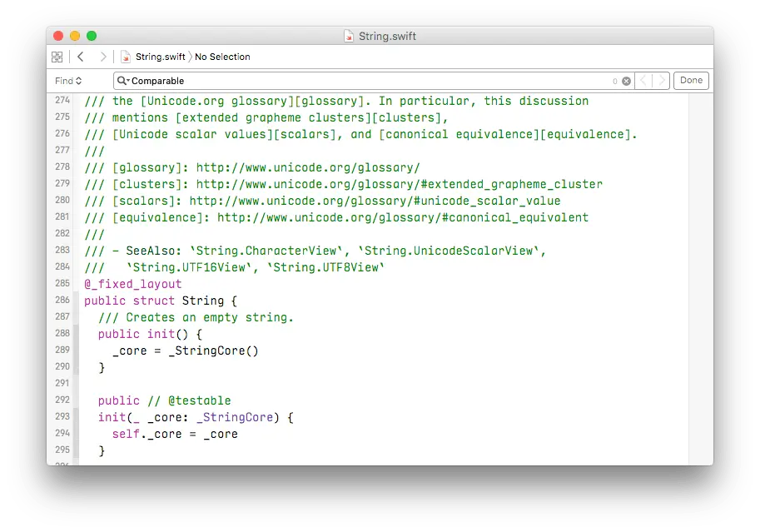This screenshot has height=532, width=760.
Task: Click the code folding ribbon beside line 289
Action: (x=76, y=350)
